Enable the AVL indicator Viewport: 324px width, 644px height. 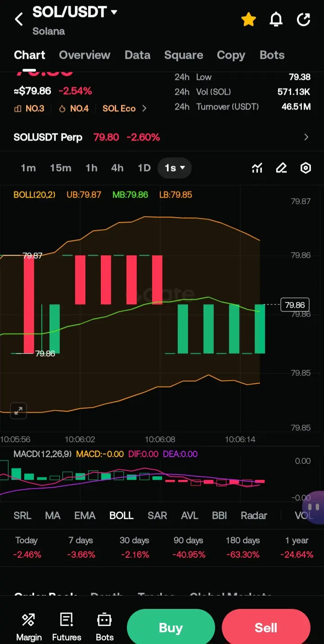coord(189,515)
